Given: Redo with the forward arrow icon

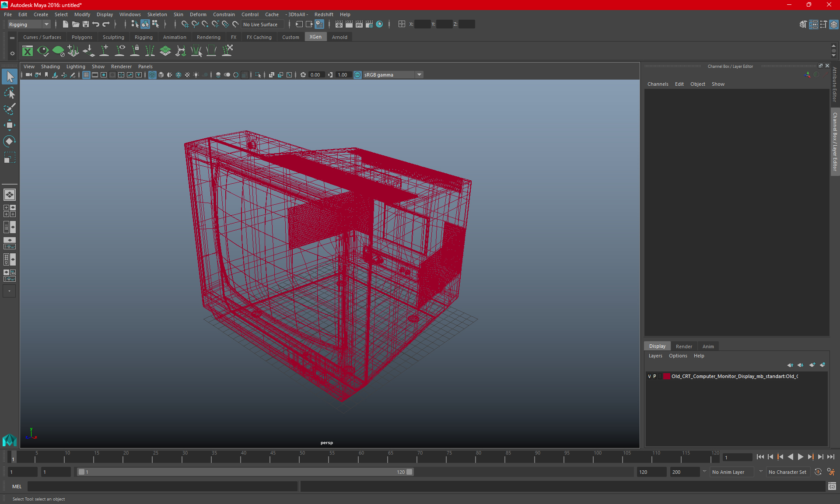Looking at the screenshot, I should click(106, 24).
